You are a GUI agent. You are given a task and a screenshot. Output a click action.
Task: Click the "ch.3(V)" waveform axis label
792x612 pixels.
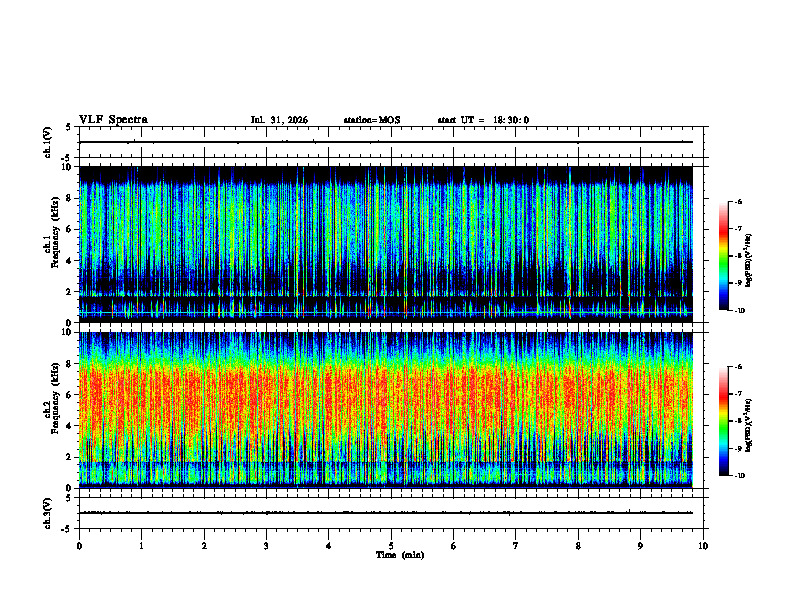(x=48, y=513)
